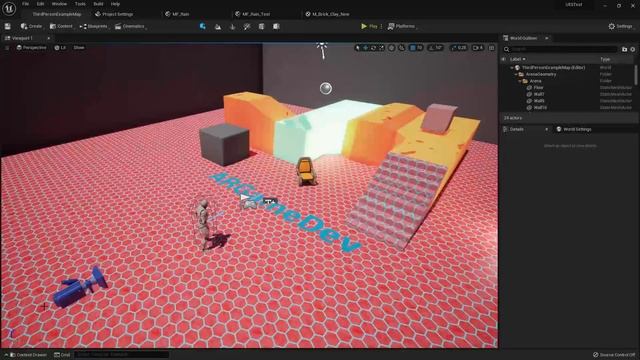Switch to Foliage mode icon
This screenshot has width=640, height=360.
pyautogui.click(x=232, y=27)
